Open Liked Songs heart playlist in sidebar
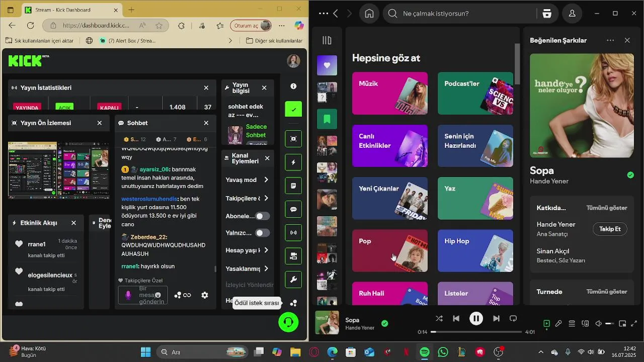This screenshot has width=644, height=362. tap(327, 65)
